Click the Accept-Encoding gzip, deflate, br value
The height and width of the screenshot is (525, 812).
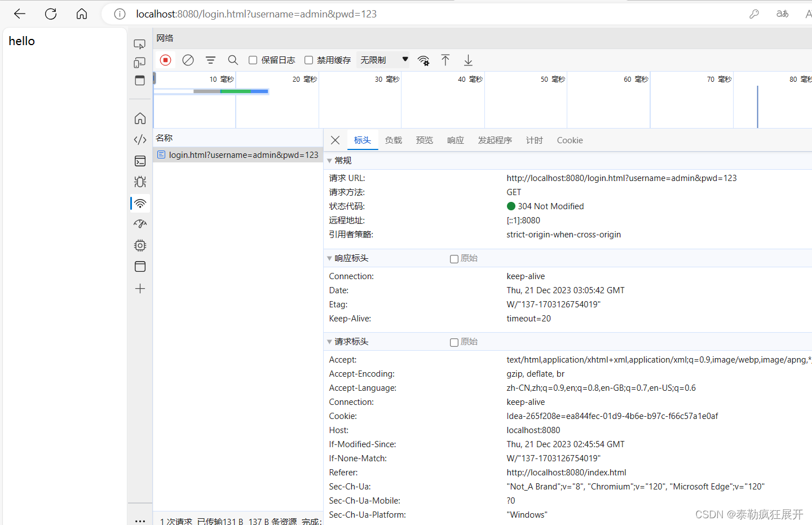pos(535,374)
